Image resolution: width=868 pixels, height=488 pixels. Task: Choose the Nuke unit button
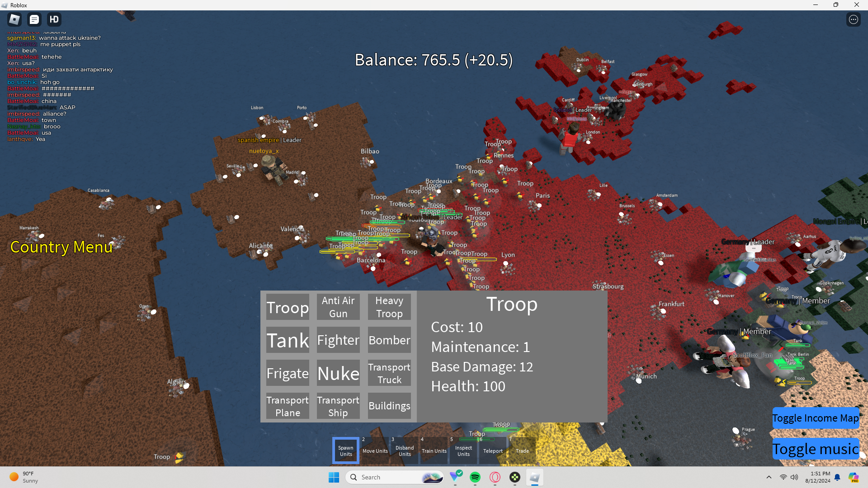coord(338,373)
